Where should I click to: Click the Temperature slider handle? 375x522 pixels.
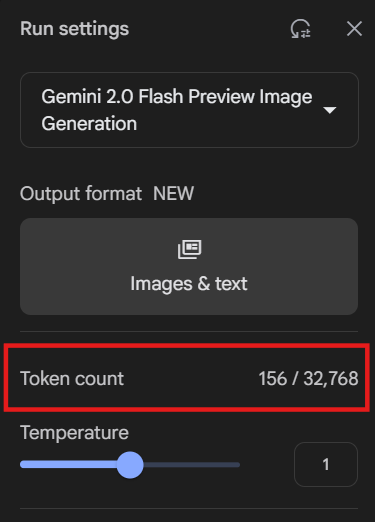(x=130, y=465)
